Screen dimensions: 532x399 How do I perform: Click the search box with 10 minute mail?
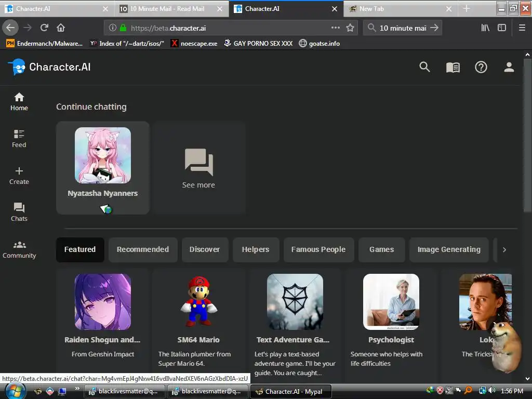pyautogui.click(x=403, y=28)
